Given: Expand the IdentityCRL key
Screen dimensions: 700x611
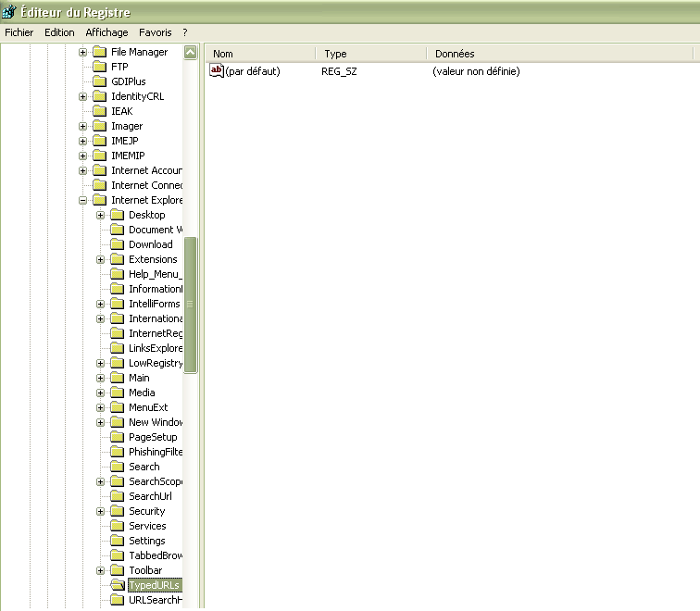Looking at the screenshot, I should 82,96.
